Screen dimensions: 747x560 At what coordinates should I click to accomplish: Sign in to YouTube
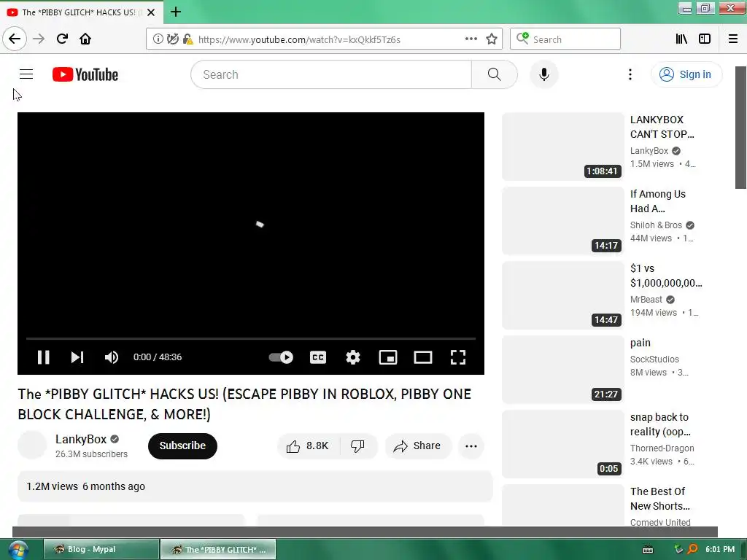[x=686, y=74]
